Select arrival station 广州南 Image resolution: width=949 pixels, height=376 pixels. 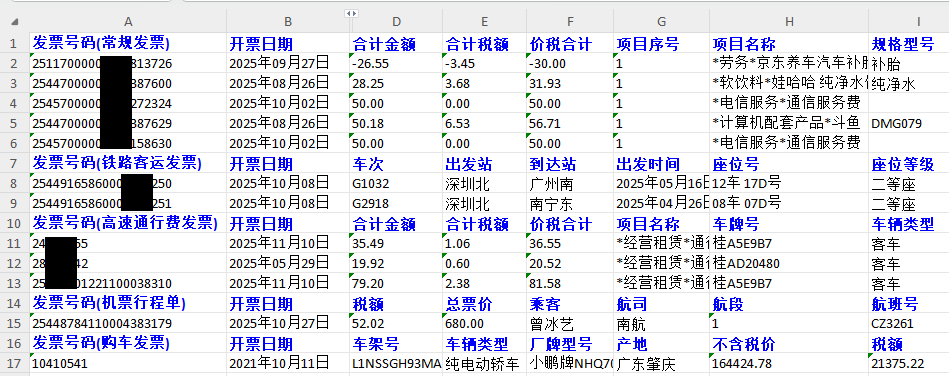tap(570, 183)
